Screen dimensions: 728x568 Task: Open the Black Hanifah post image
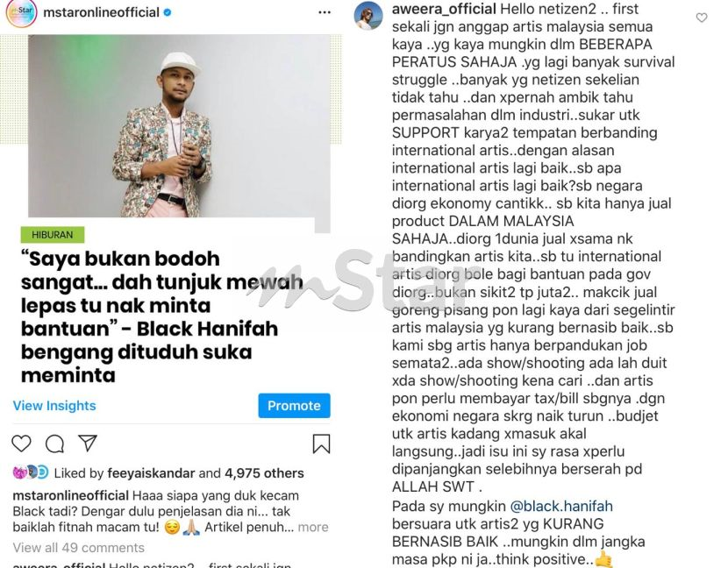(x=179, y=125)
